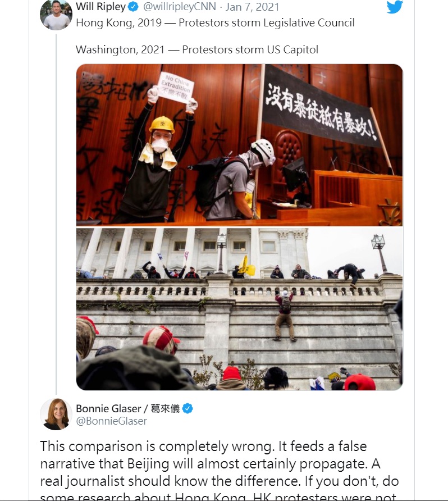The width and height of the screenshot is (448, 501).
Task: View the Hong Kong Legislative Council photo
Action: point(239,145)
